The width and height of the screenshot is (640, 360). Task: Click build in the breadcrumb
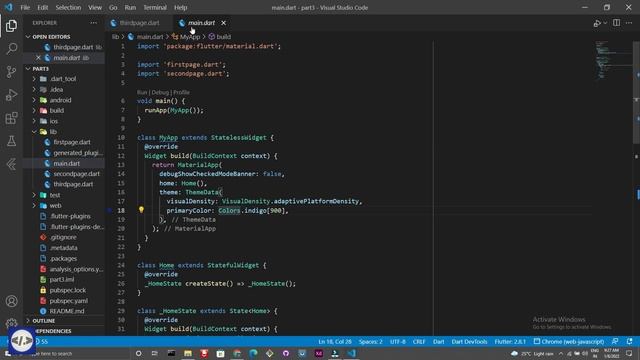coord(223,37)
